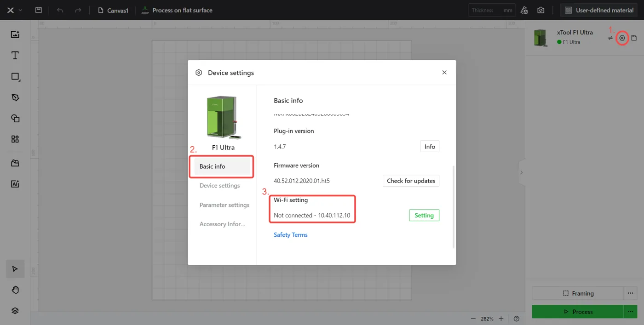Switch to the Device settings tab
The image size is (644, 325).
[x=219, y=186]
